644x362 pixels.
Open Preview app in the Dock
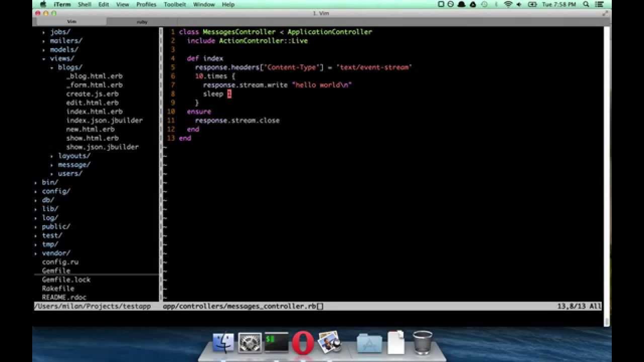click(x=330, y=343)
